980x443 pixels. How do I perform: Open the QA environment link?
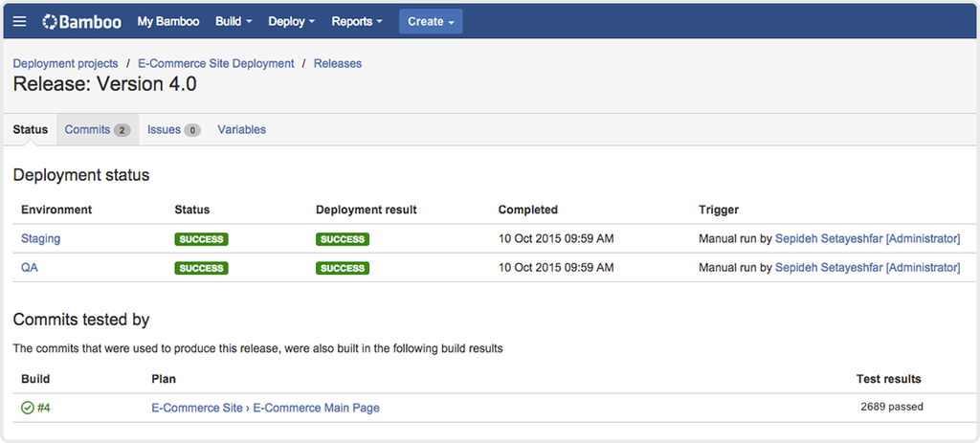coord(30,267)
